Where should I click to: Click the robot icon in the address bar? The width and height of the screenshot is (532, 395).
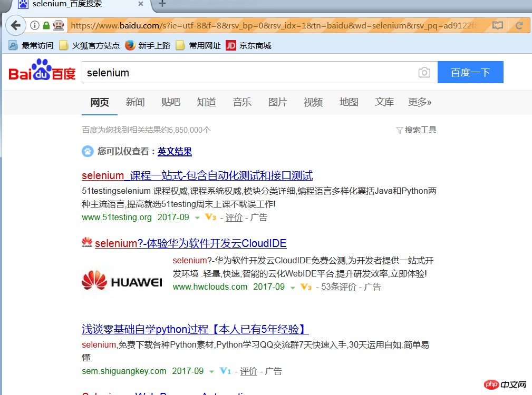click(59, 25)
